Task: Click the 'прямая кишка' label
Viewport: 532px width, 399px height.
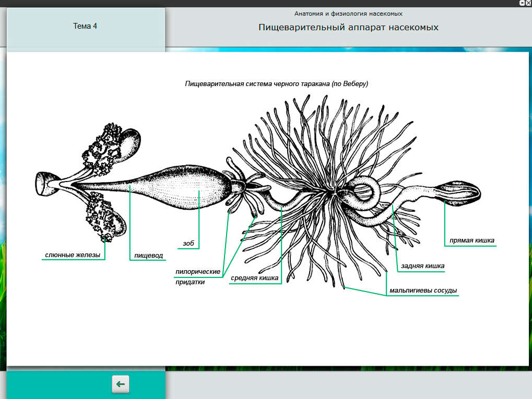Action: [x=472, y=240]
